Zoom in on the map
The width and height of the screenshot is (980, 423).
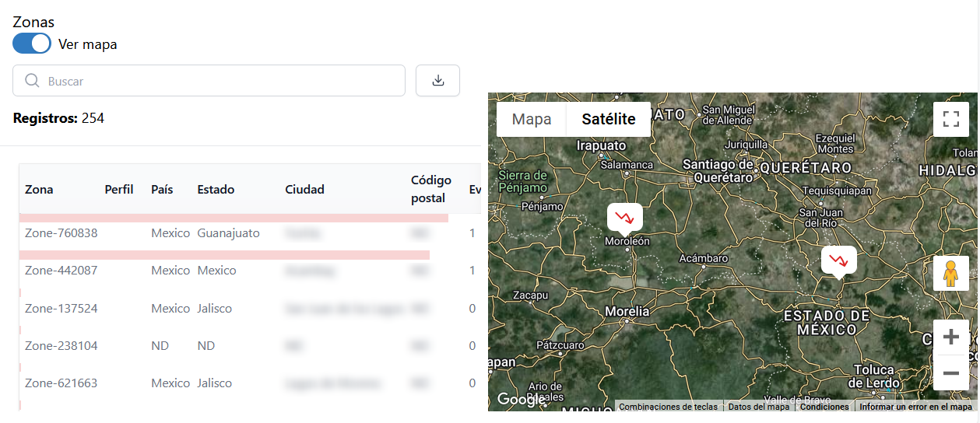[x=950, y=337]
